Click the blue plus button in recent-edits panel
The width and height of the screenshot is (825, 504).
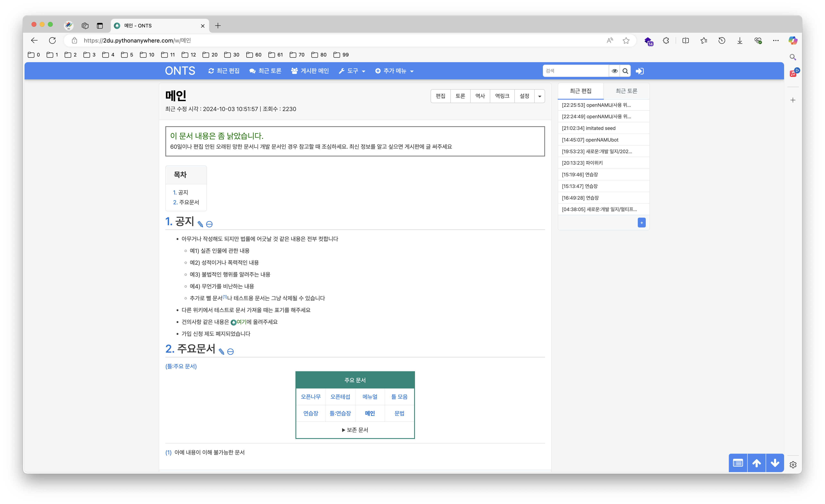pyautogui.click(x=641, y=223)
